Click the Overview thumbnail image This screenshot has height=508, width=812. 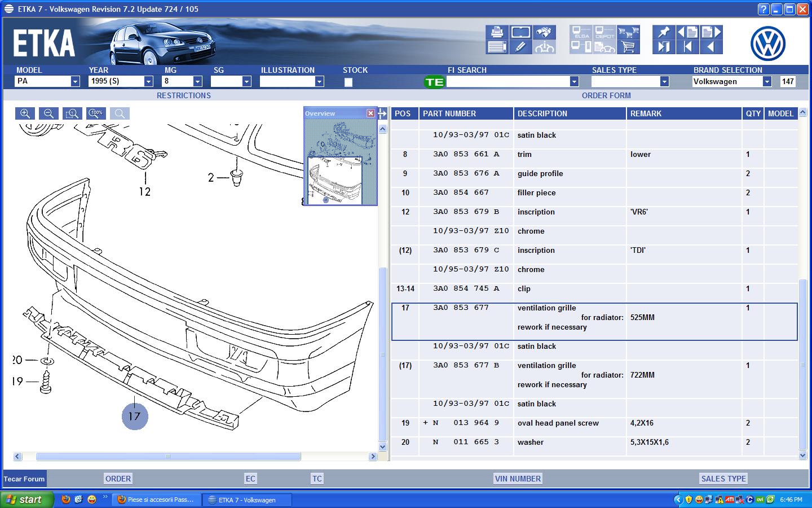click(341, 162)
